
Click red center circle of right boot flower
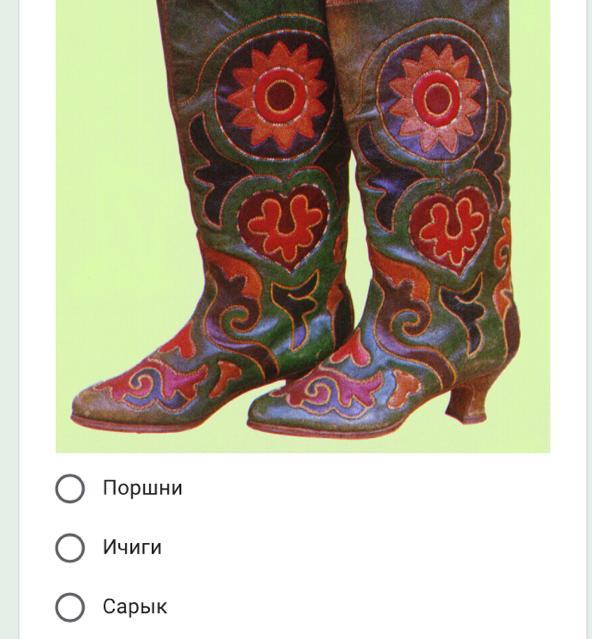click(x=437, y=98)
